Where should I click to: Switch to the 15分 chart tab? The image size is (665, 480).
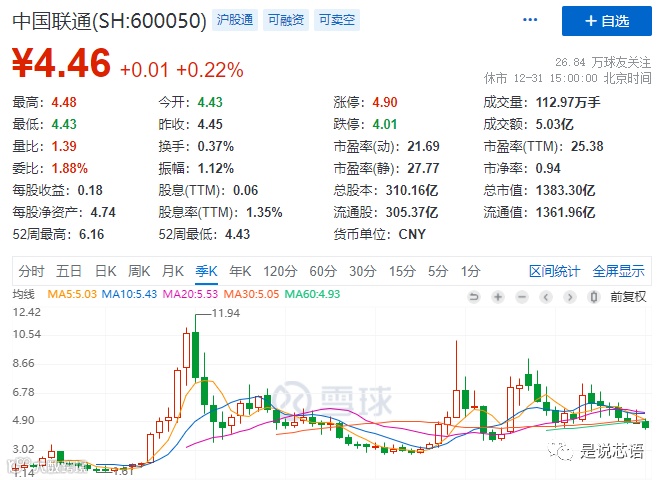[402, 271]
